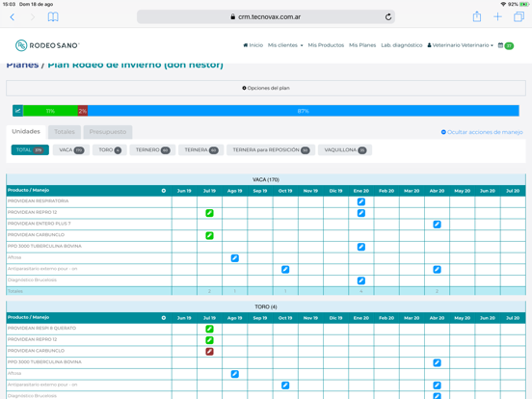Open Safari bookmarks book icon

[53, 17]
